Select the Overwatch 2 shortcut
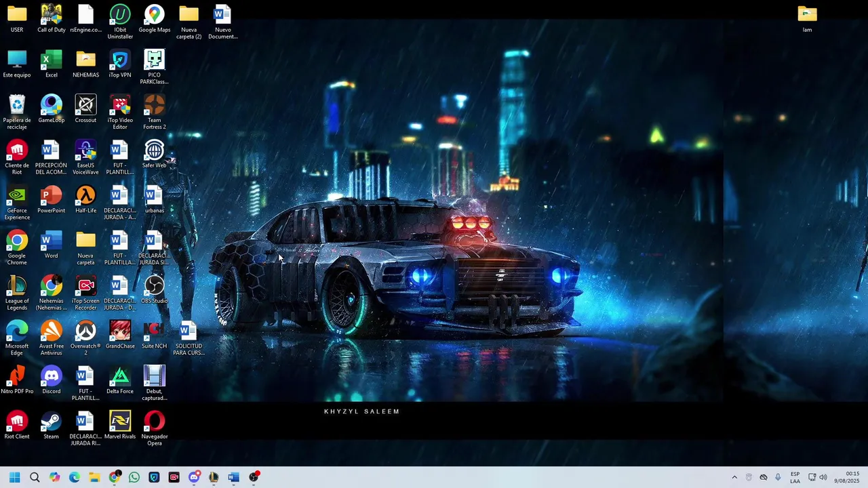This screenshot has width=868, height=488. (x=85, y=338)
